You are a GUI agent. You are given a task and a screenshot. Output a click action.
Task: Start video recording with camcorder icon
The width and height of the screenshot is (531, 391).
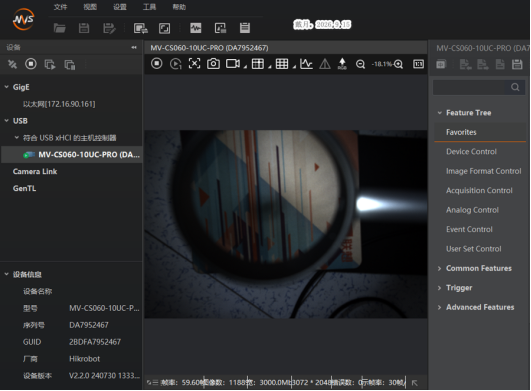click(233, 64)
